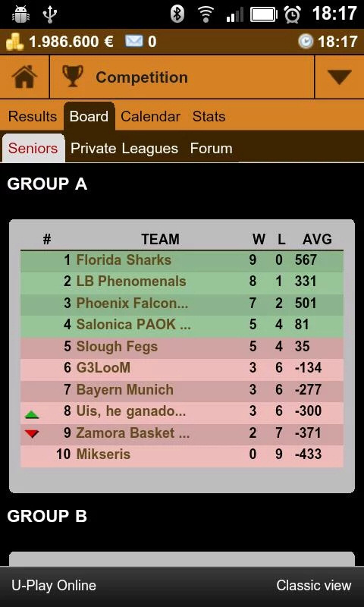Open the gold coins balance icon
This screenshot has height=607, width=364.
click(15, 42)
